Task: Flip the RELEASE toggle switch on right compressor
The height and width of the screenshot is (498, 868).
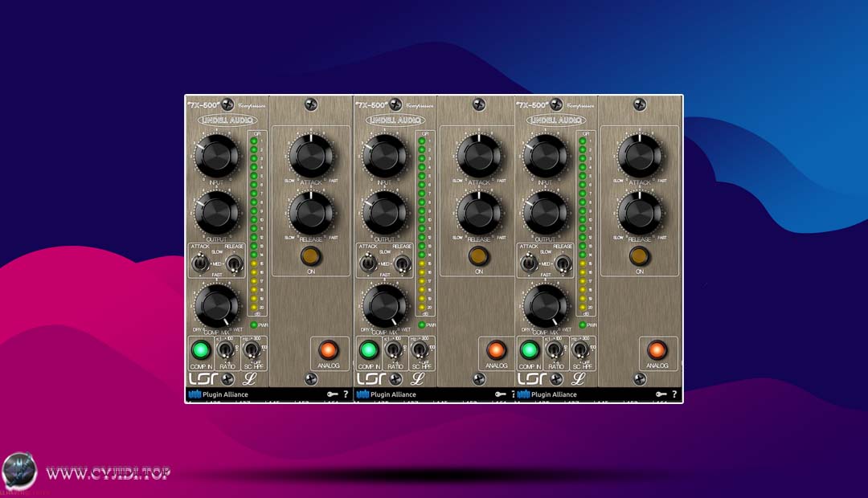Action: point(563,263)
